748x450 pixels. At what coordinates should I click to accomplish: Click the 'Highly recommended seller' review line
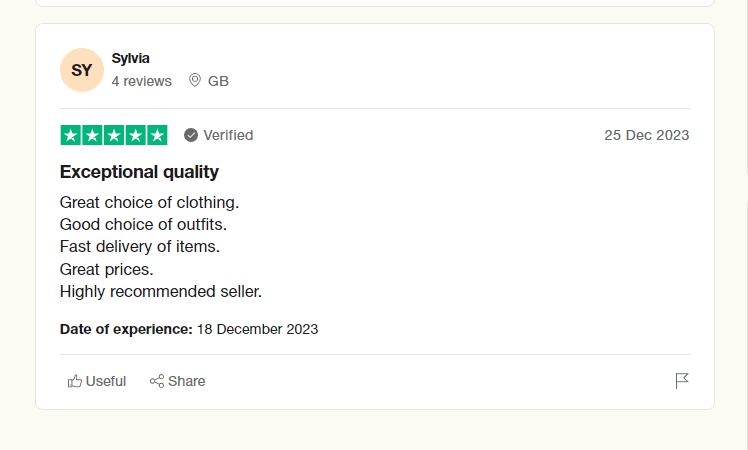point(160,292)
